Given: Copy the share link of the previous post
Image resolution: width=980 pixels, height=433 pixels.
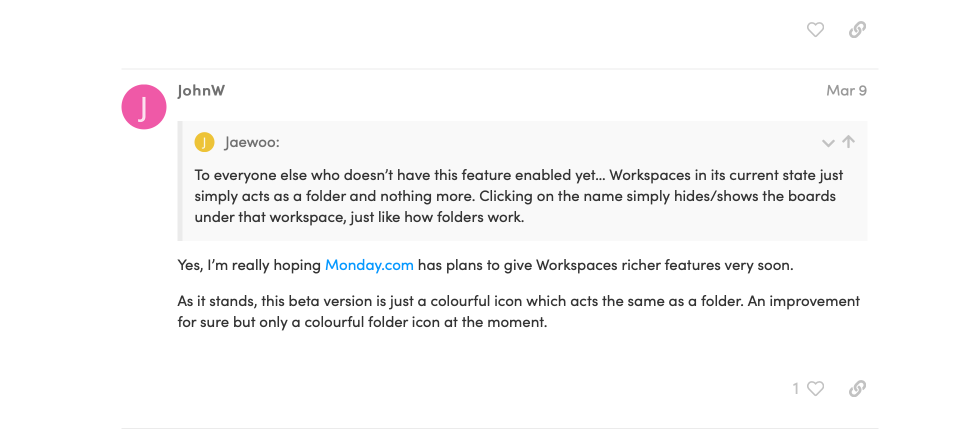Looking at the screenshot, I should pos(857,29).
